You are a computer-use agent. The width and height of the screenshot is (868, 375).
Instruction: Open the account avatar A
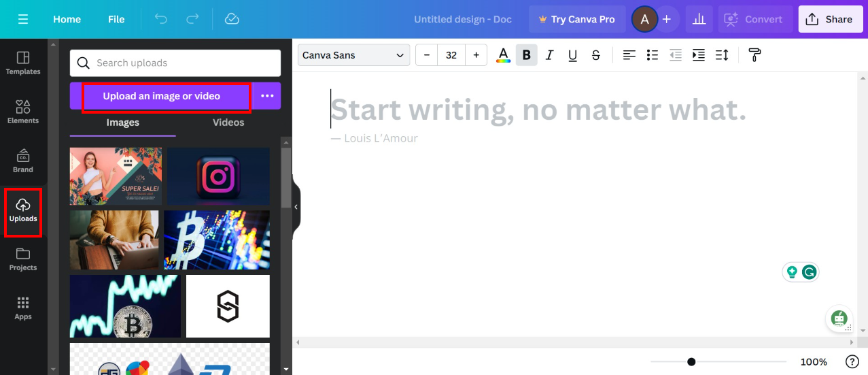click(x=644, y=19)
